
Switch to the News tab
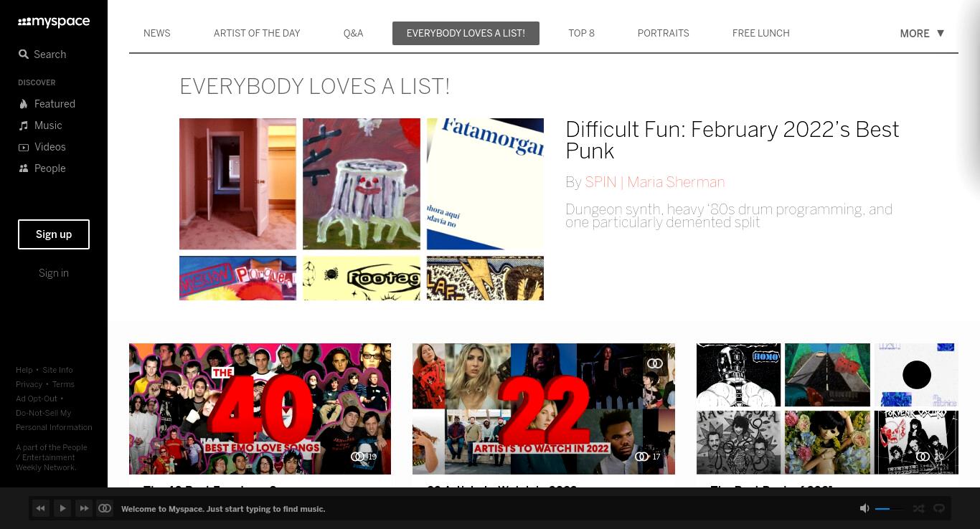tap(156, 33)
